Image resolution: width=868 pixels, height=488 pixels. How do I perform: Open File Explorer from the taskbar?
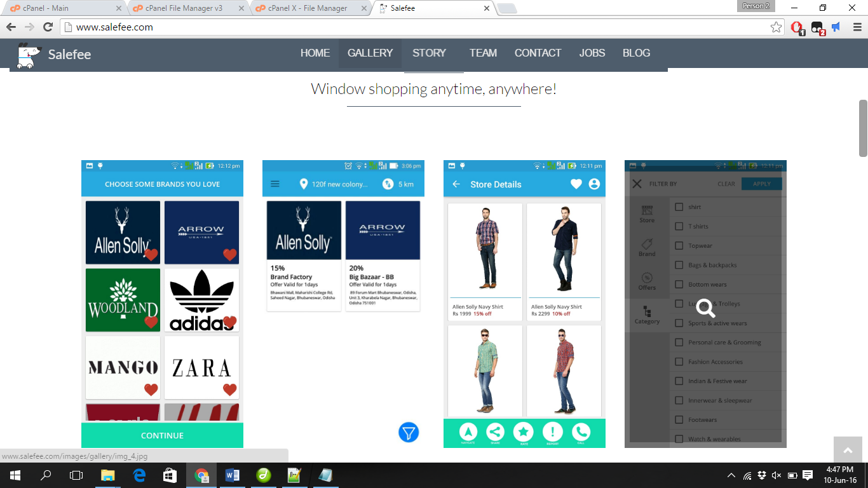click(x=108, y=475)
